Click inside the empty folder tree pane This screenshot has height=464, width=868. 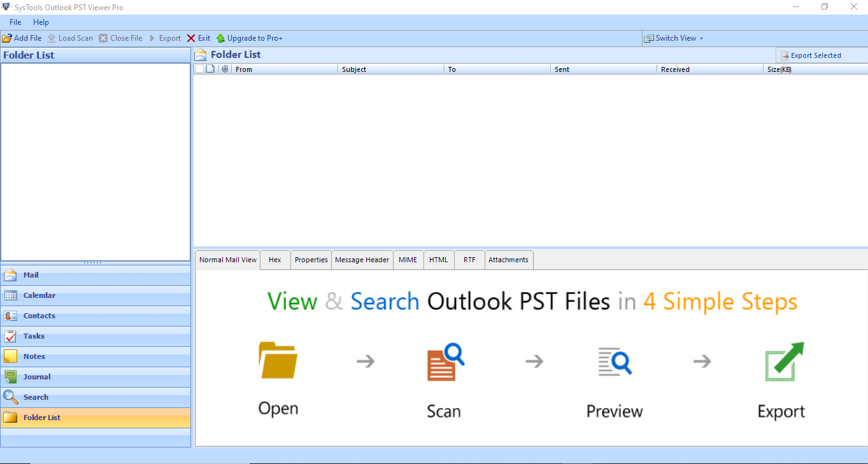click(x=96, y=162)
